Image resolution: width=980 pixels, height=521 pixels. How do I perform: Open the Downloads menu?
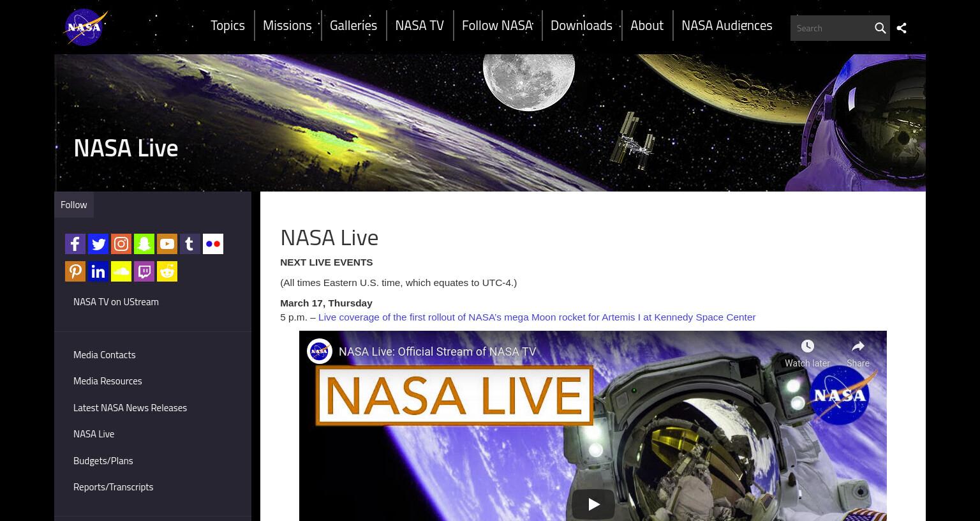[581, 25]
